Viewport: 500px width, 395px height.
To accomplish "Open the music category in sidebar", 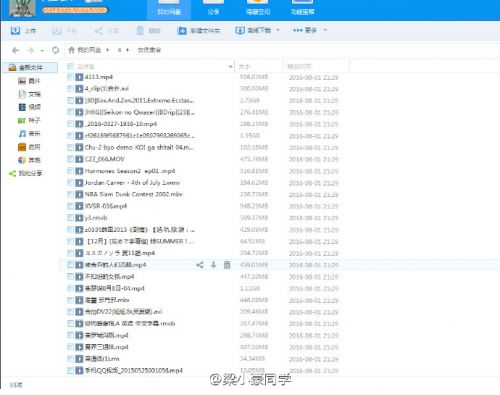I will tap(29, 134).
